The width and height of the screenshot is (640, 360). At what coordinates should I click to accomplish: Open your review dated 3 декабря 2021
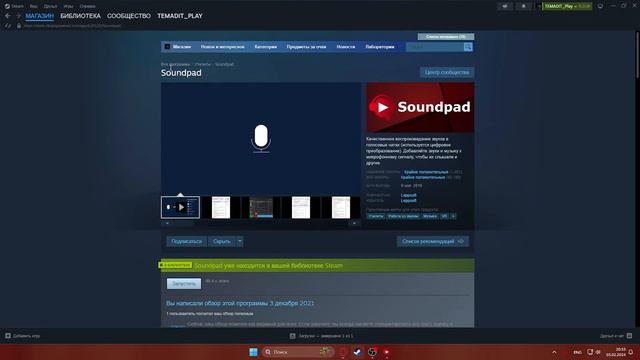[240, 303]
